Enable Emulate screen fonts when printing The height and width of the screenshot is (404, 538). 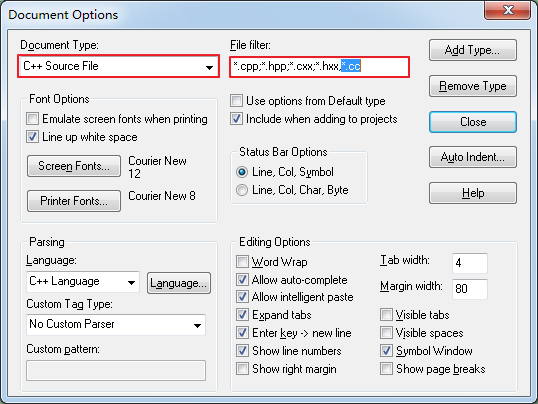[x=33, y=119]
